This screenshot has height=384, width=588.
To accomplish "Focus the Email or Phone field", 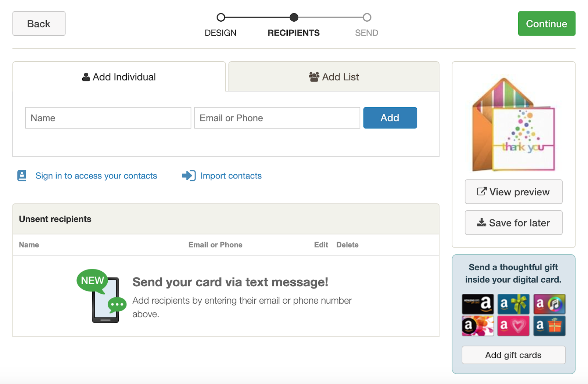I will 277,118.
